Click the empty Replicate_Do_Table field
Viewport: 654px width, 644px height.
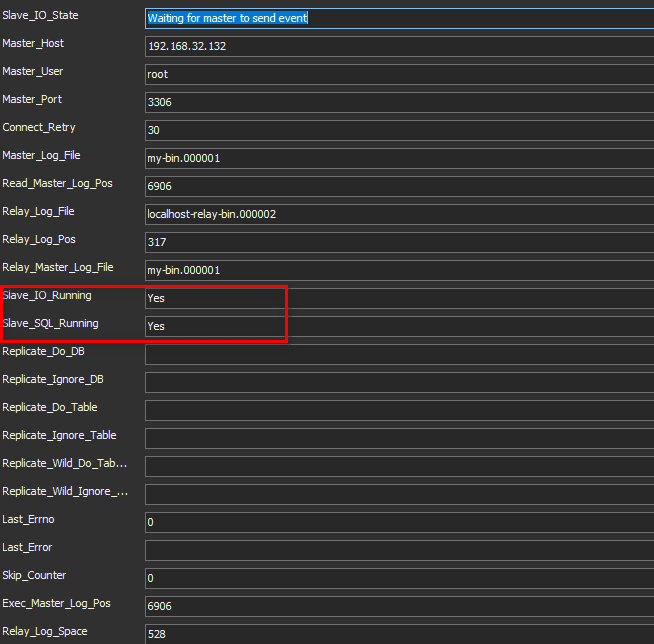398,410
